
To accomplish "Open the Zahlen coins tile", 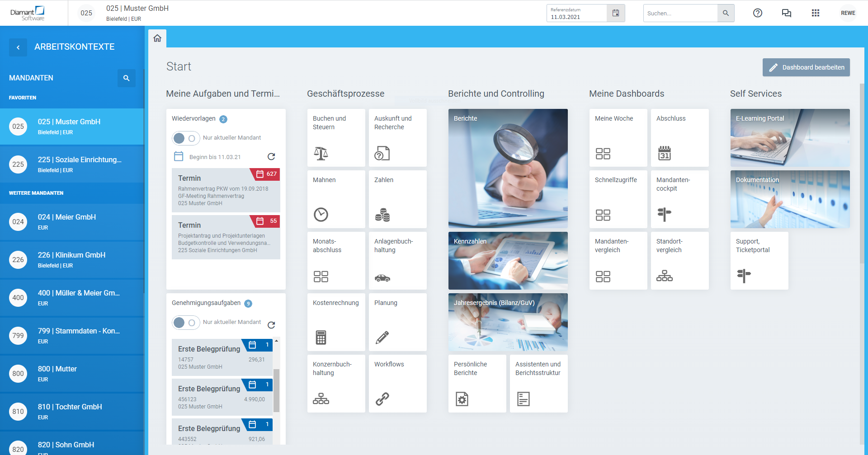I will (398, 199).
